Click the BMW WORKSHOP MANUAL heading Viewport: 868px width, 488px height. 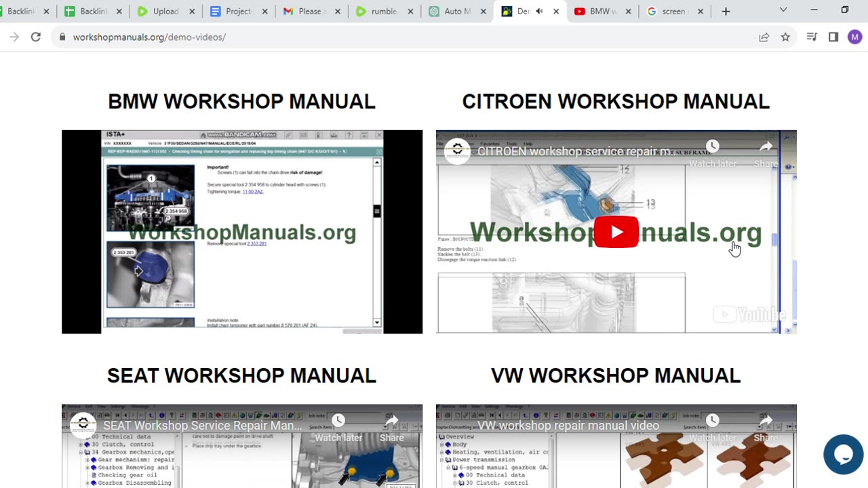point(242,102)
